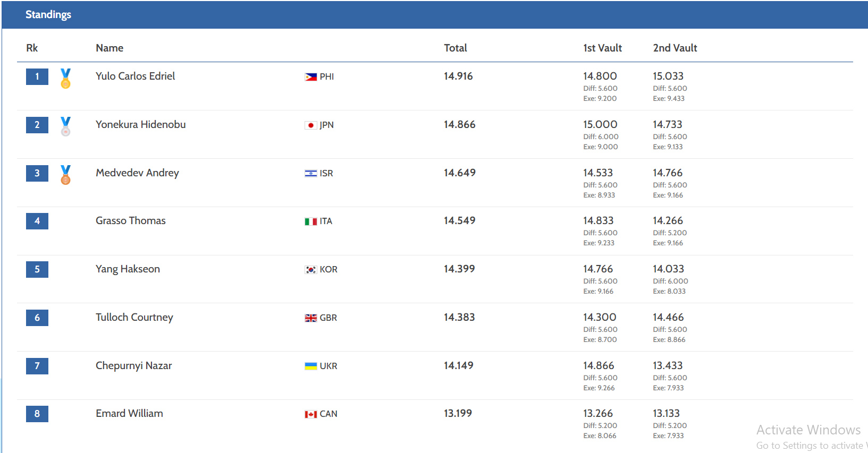Image resolution: width=868 pixels, height=453 pixels.
Task: Click the Philippines flag icon
Action: [x=311, y=77]
